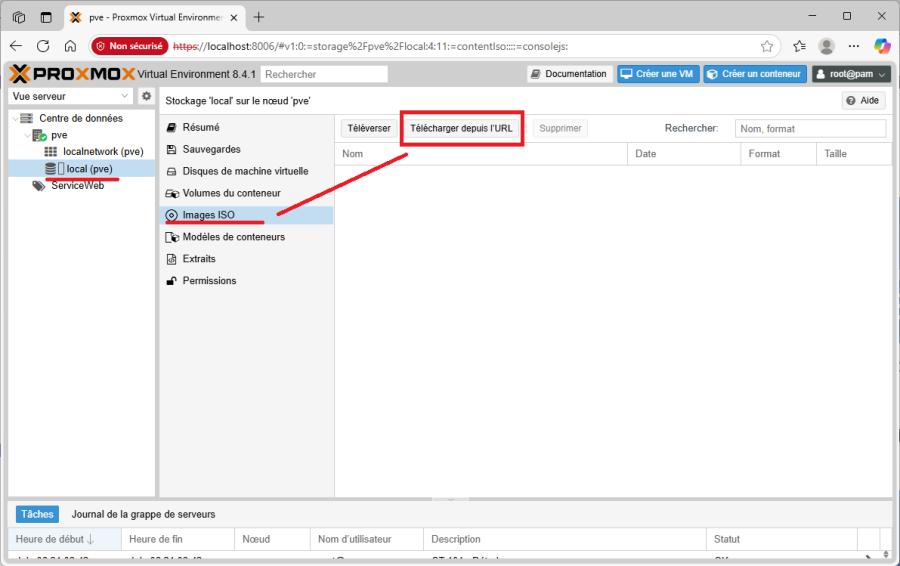Select the pve node in the tree
This screenshot has width=900, height=566.
click(59, 135)
